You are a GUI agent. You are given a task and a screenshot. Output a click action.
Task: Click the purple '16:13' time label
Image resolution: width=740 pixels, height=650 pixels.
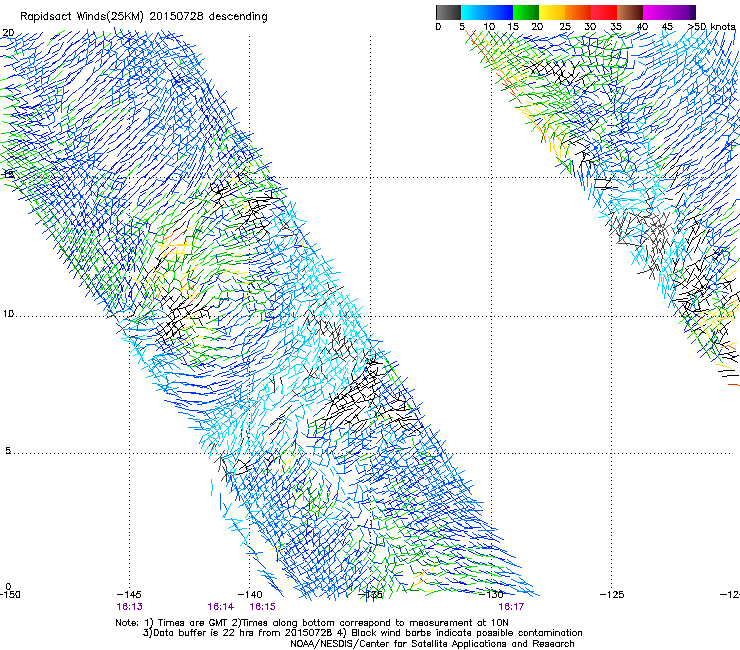pyautogui.click(x=129, y=607)
